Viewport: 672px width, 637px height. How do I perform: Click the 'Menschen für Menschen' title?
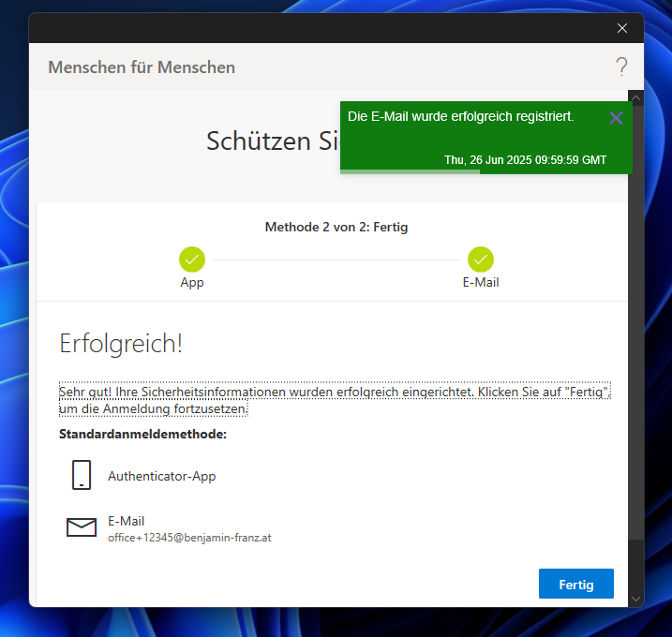(x=142, y=67)
